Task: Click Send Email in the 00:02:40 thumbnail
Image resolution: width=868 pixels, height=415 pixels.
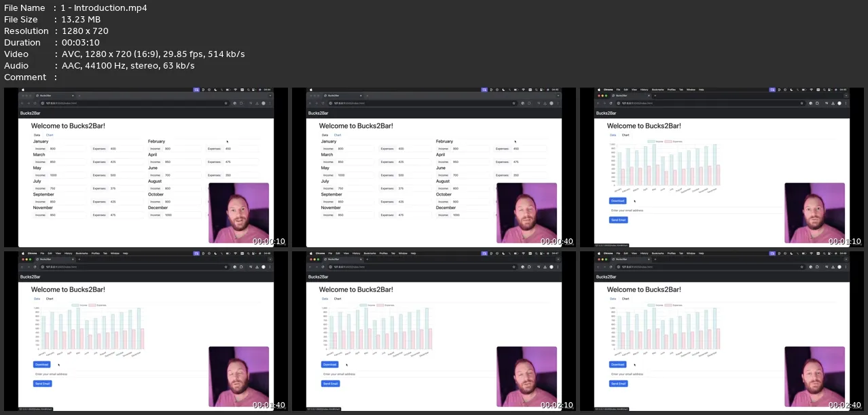Action: point(618,384)
